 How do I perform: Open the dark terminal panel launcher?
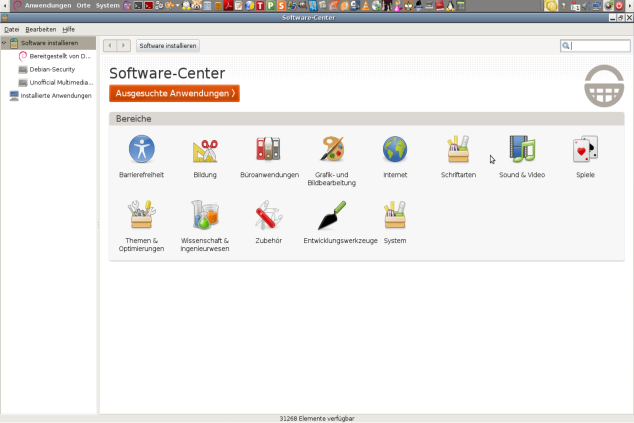pos(138,6)
